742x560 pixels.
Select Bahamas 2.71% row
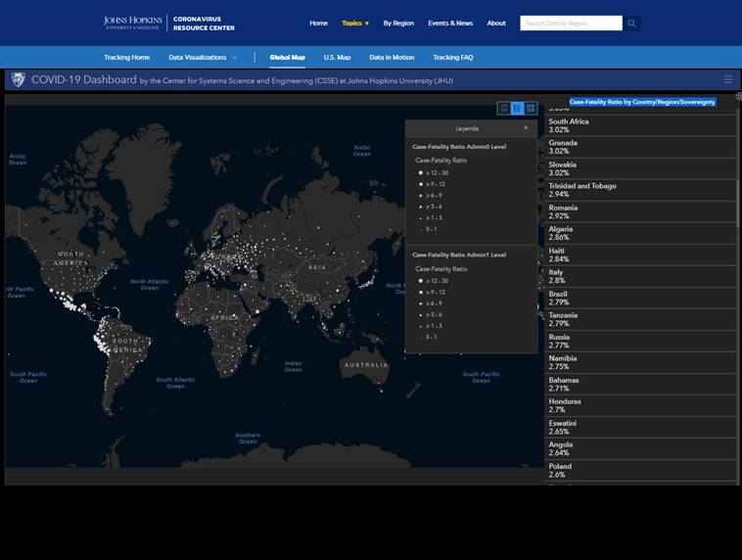pyautogui.click(x=640, y=384)
